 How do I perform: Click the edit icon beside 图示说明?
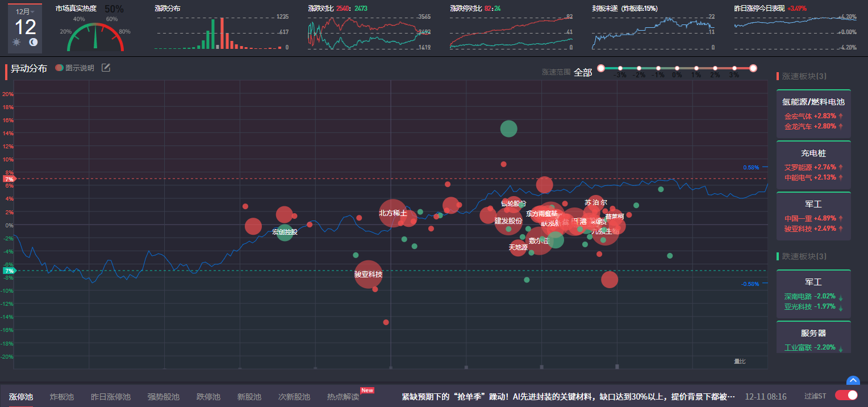point(106,68)
